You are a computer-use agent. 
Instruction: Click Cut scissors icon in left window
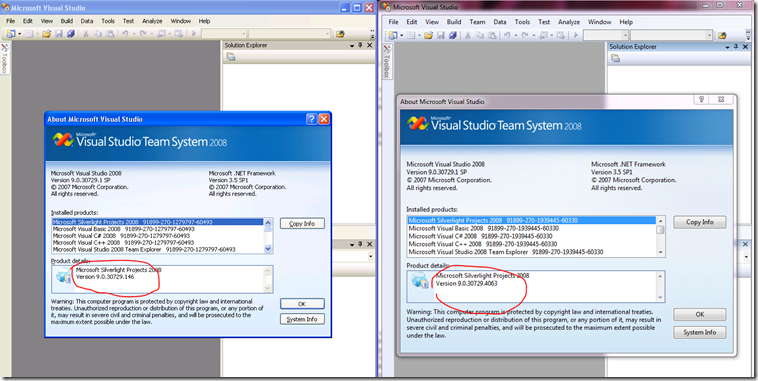click(x=86, y=34)
